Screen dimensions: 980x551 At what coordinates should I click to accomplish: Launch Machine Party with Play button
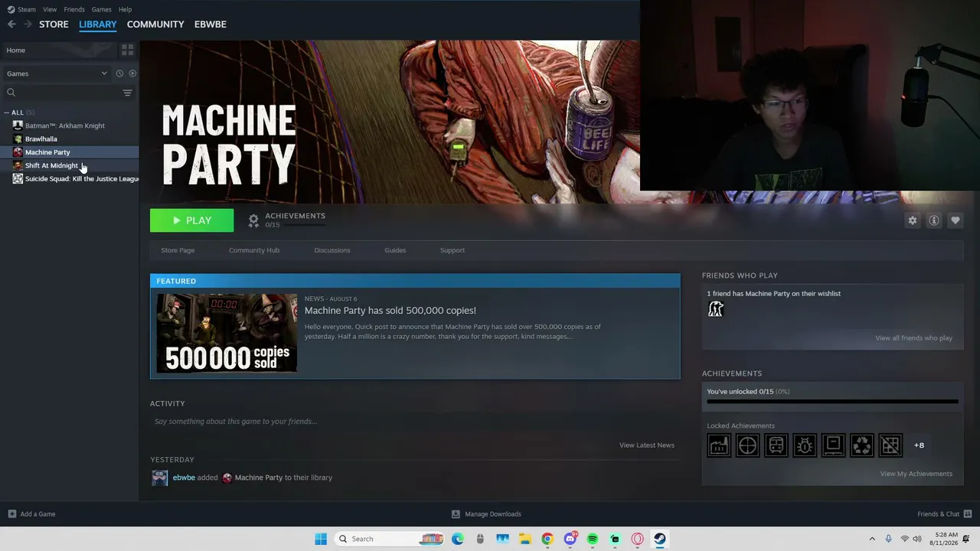click(x=191, y=220)
